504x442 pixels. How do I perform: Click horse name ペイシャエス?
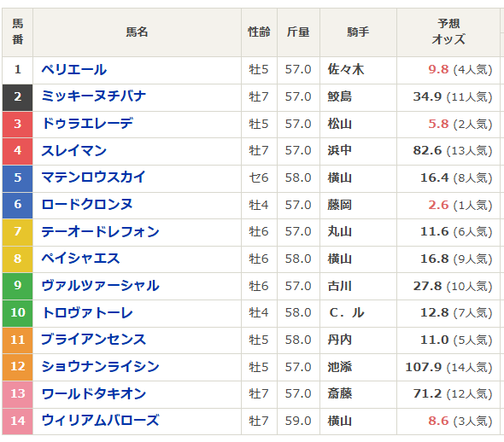pos(80,259)
